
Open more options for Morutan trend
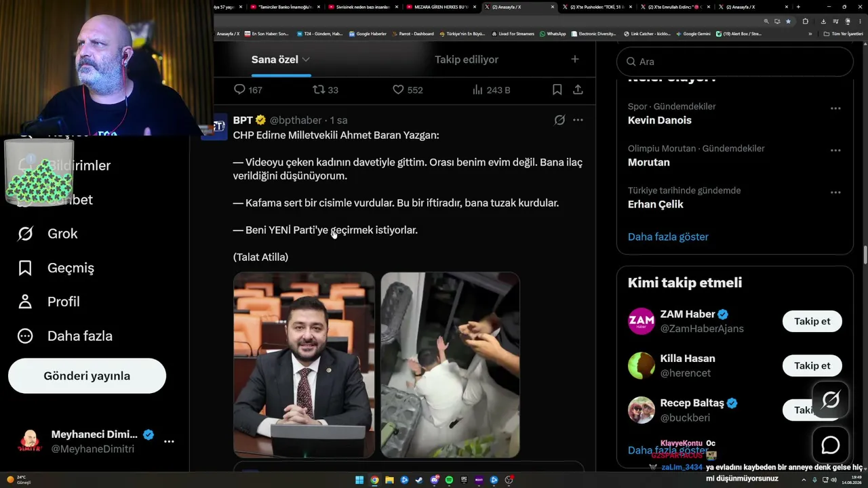[835, 150]
